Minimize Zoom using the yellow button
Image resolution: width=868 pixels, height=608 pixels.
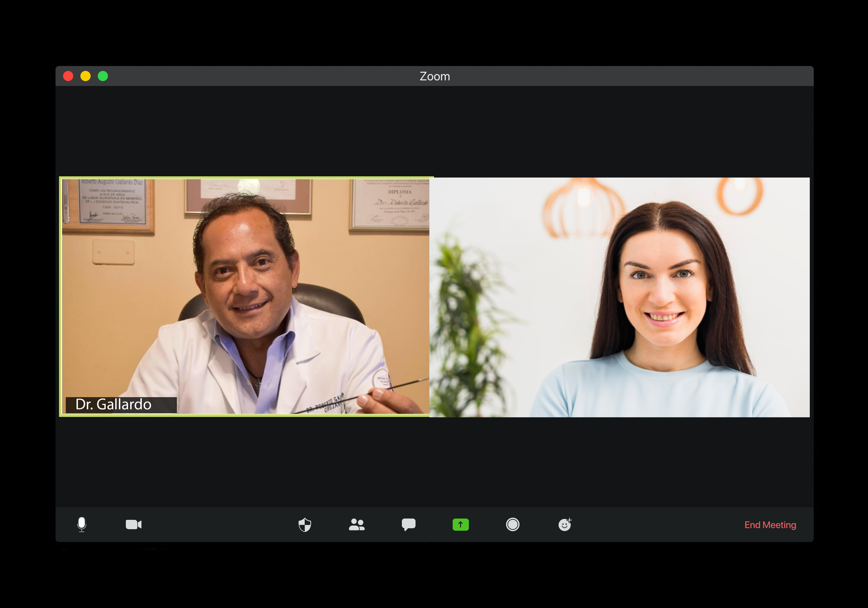85,76
